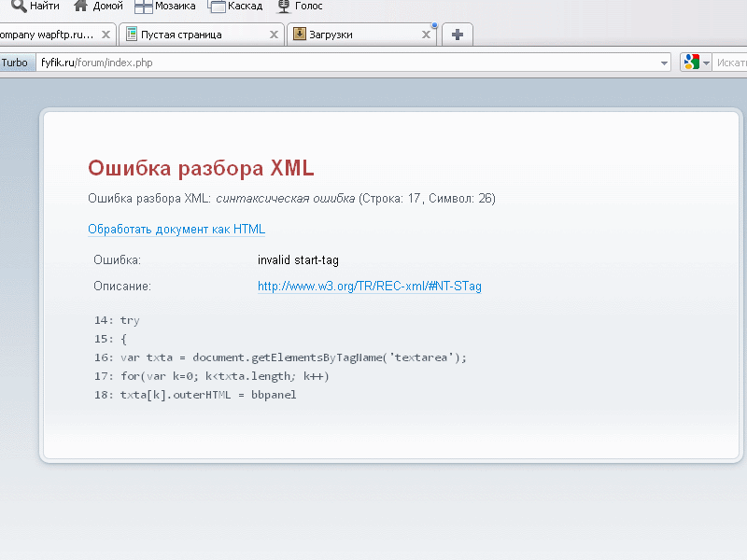
Task: Click the Google search engine icon
Action: tap(691, 63)
